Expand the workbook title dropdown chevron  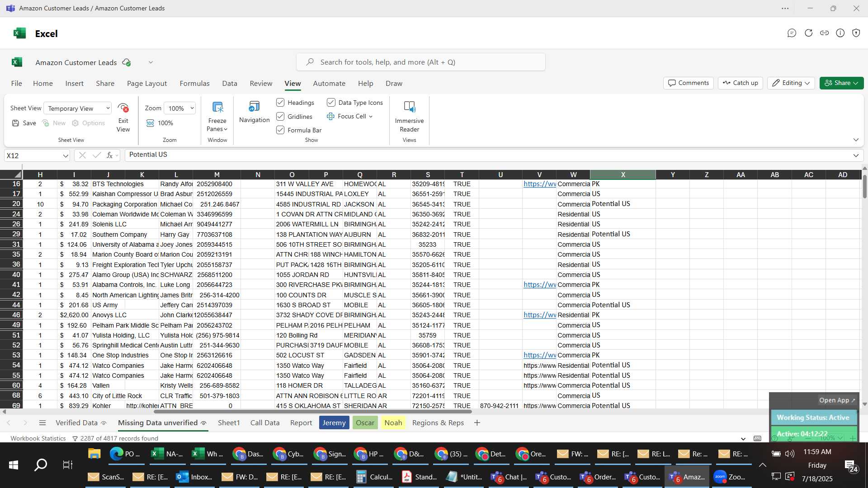click(x=151, y=62)
